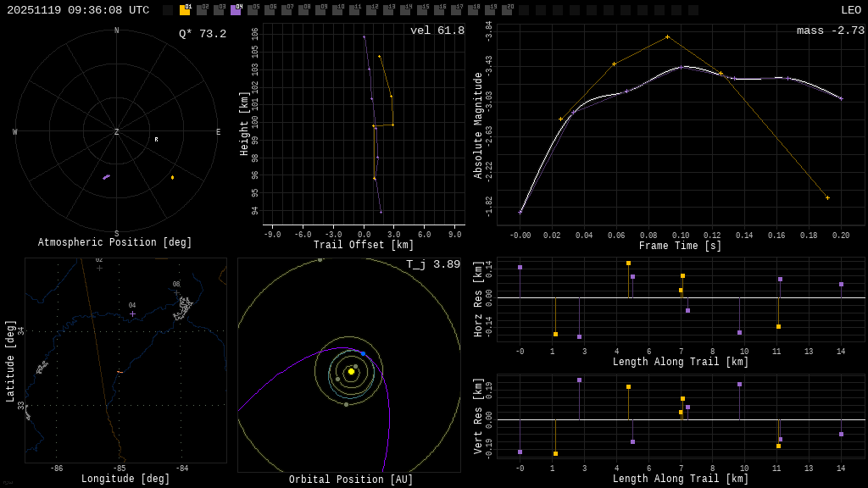
Task: Click the mass -2.73 readout
Action: coord(830,31)
